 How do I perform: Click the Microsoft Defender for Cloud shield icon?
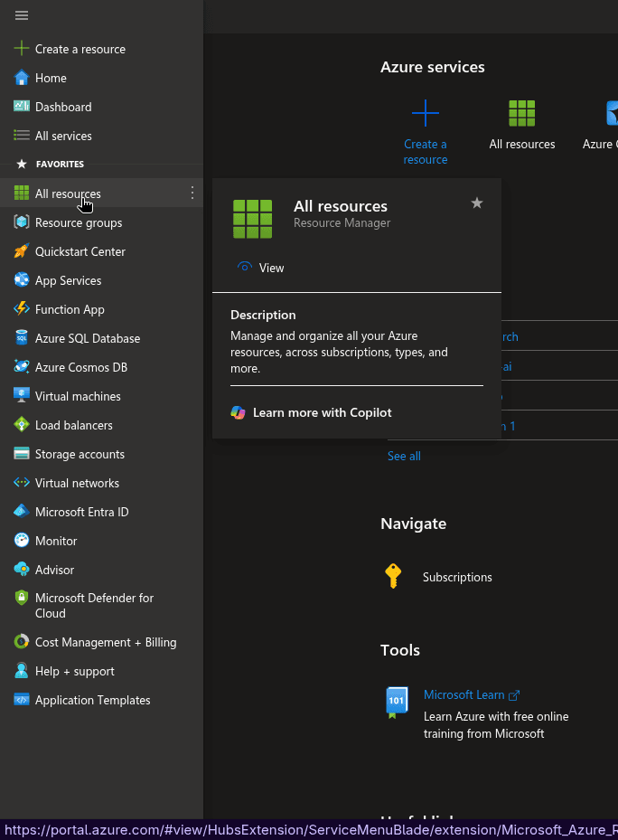pyautogui.click(x=22, y=598)
